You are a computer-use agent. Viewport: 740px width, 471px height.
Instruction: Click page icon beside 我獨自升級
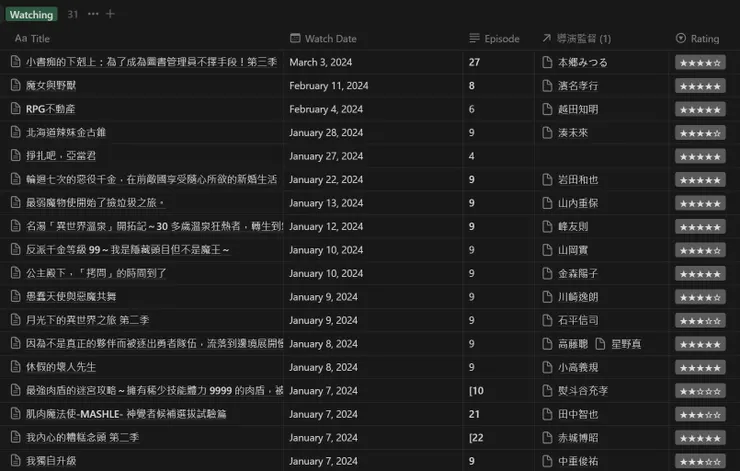point(16,461)
